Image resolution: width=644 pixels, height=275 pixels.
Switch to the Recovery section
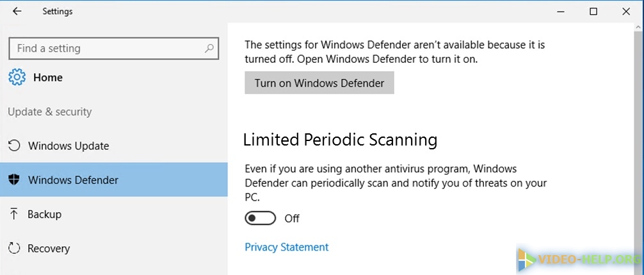[x=49, y=249]
